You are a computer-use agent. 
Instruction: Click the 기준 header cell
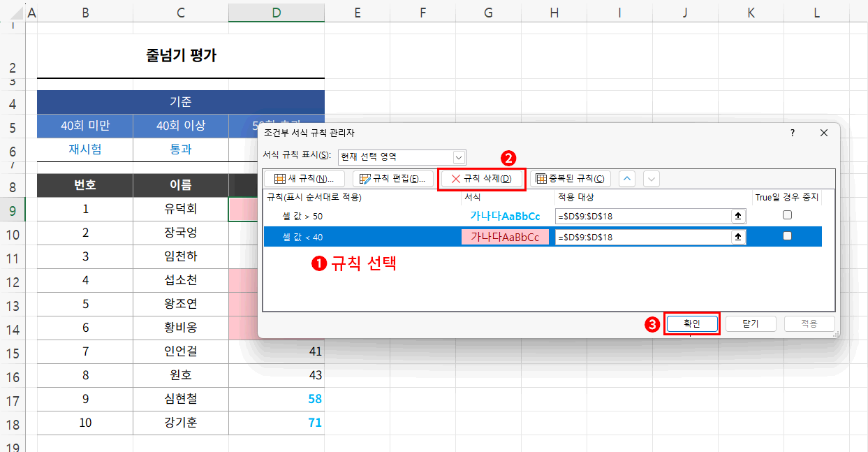[x=181, y=103]
